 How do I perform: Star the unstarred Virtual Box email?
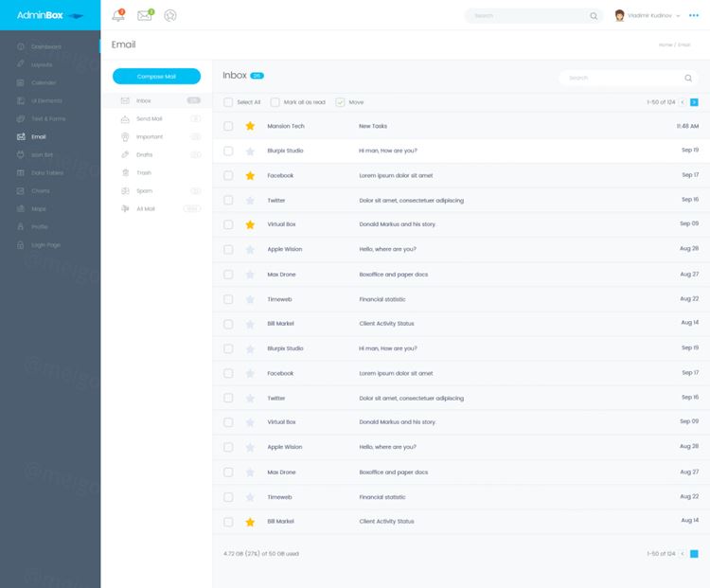(250, 422)
